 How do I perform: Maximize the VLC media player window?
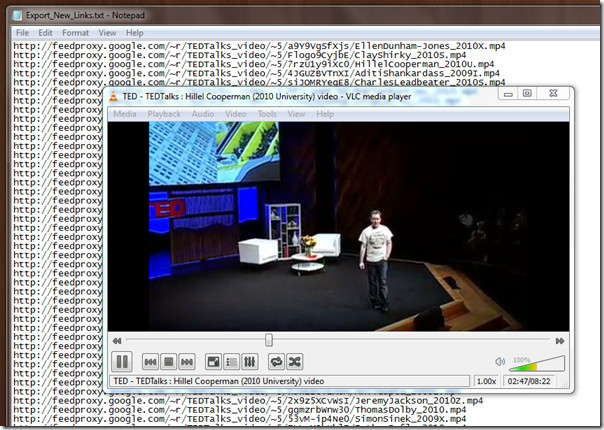pyautogui.click(x=527, y=94)
